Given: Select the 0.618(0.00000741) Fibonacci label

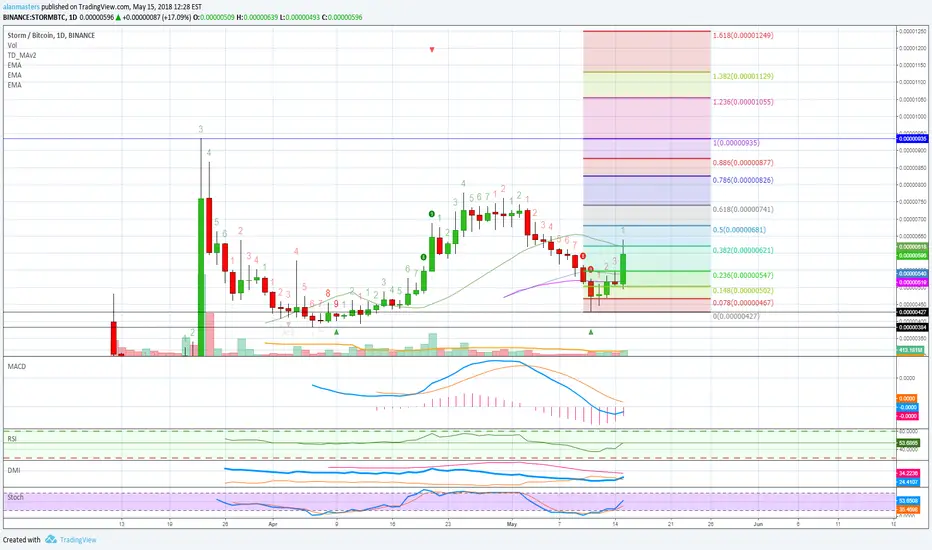Looking at the screenshot, I should coord(743,209).
